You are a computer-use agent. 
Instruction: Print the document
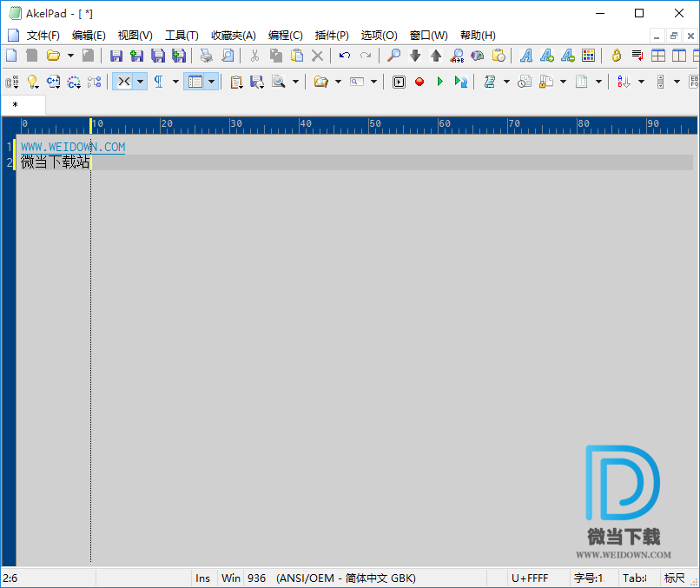(x=206, y=56)
